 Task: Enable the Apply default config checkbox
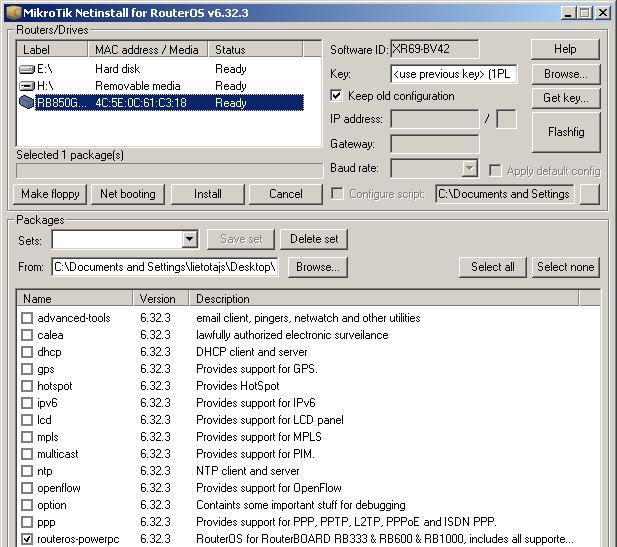point(495,171)
